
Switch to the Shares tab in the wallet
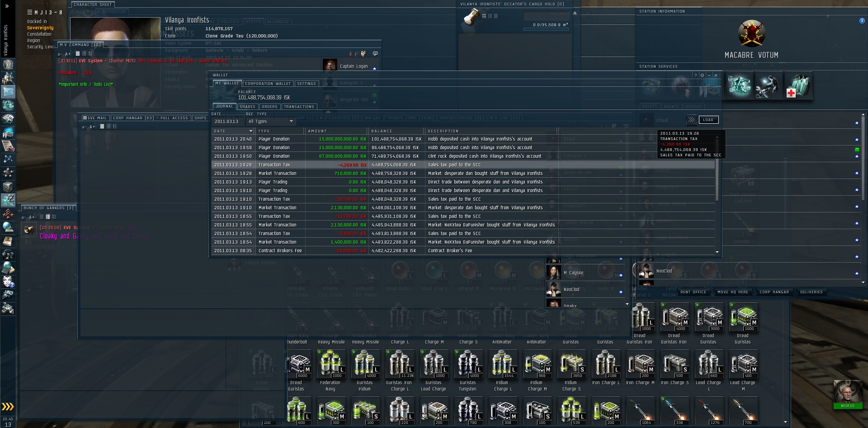tap(247, 107)
